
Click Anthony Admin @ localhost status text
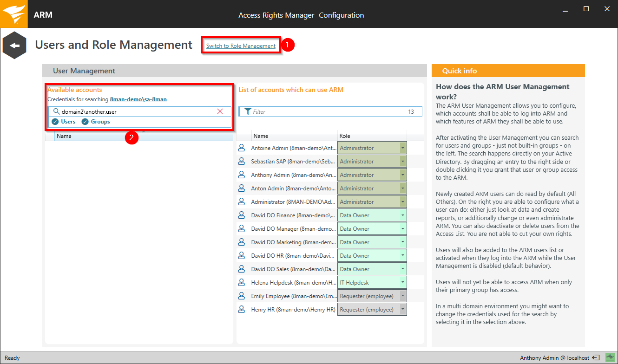pos(554,358)
